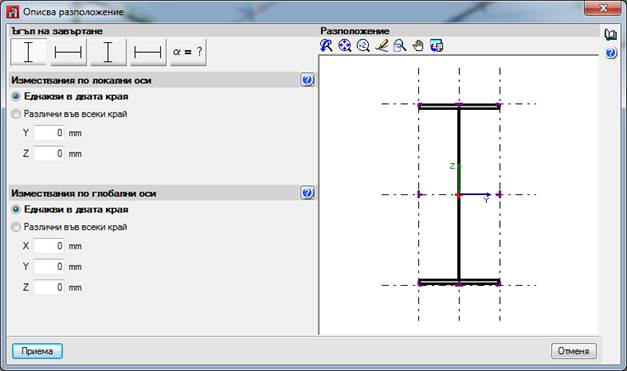Image resolution: width=627 pixels, height=371 pixels.
Task: Click the local Z offset field
Action: click(x=49, y=154)
